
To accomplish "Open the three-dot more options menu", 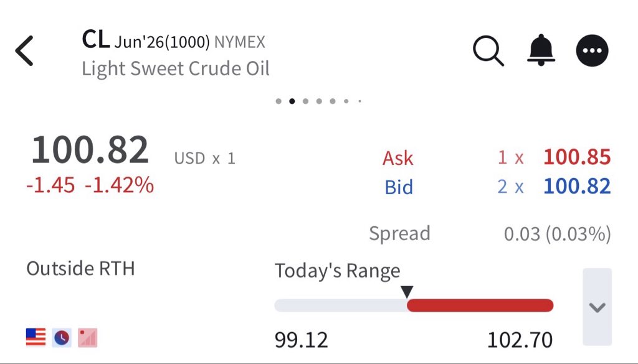I will (x=592, y=50).
